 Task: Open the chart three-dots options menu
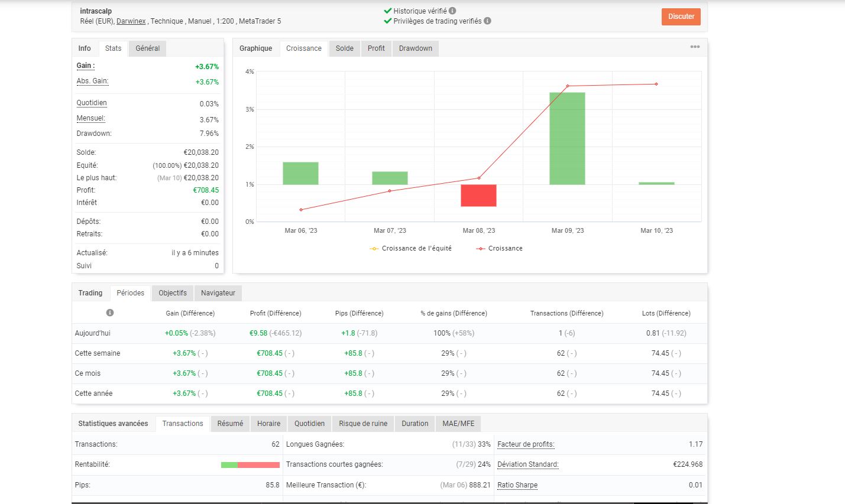click(695, 47)
